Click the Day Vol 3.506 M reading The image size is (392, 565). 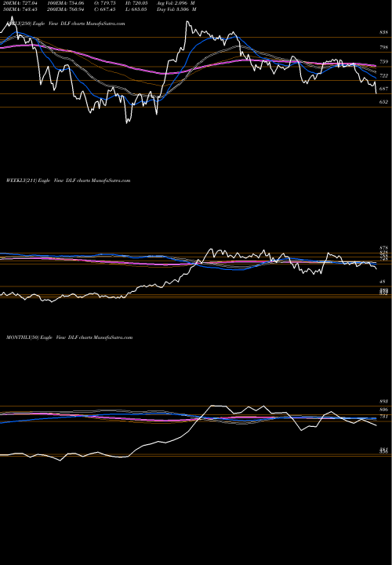click(176, 9)
